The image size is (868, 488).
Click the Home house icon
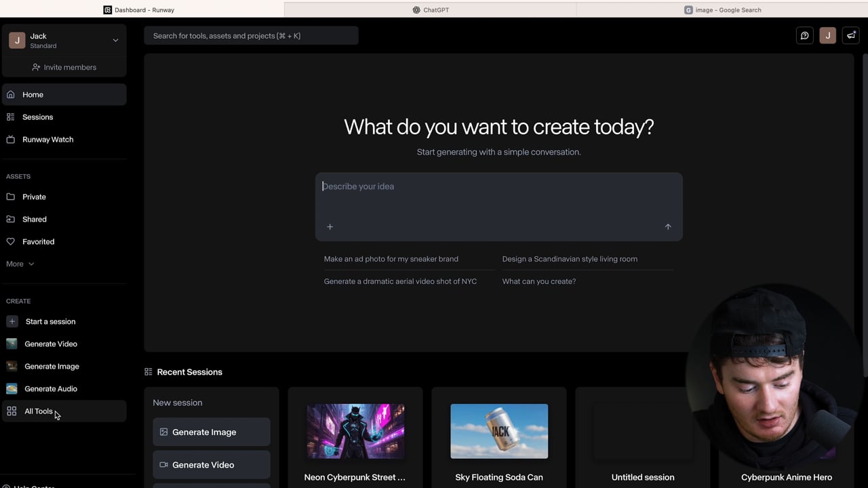(x=11, y=95)
